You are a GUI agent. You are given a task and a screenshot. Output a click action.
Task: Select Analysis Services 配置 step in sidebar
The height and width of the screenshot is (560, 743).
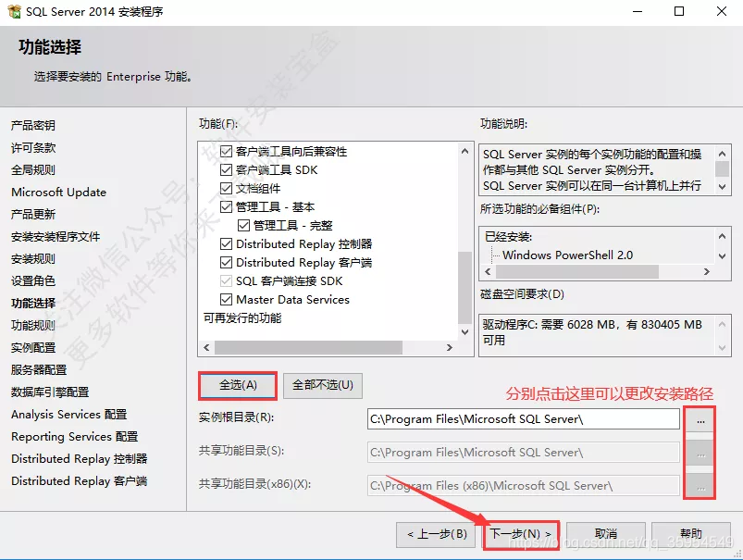click(x=69, y=415)
